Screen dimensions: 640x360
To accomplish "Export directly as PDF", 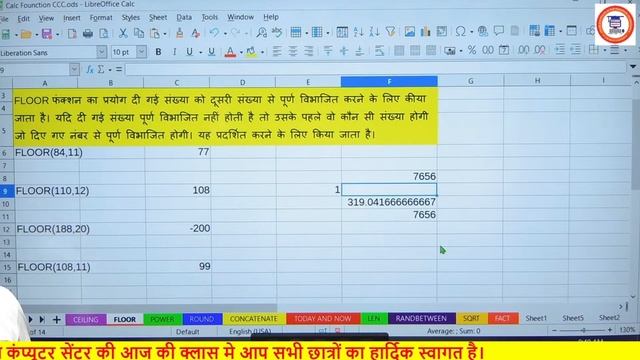I will click(x=72, y=34).
